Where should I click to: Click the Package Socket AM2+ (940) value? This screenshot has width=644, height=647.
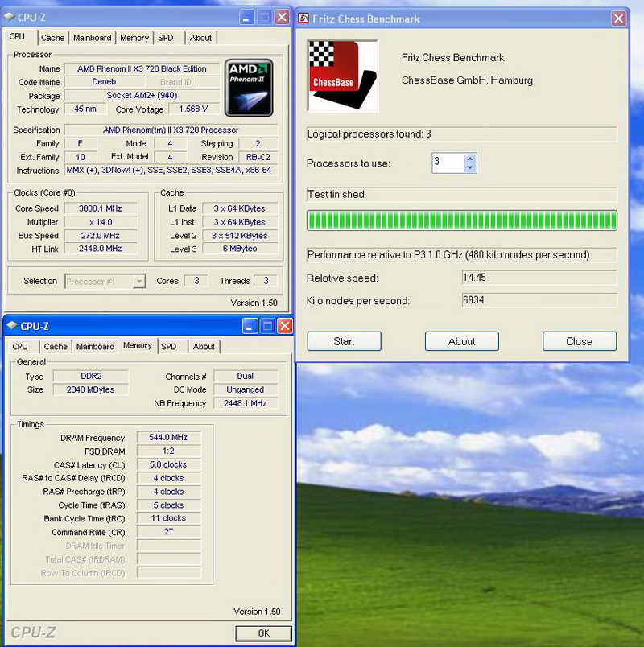(142, 95)
